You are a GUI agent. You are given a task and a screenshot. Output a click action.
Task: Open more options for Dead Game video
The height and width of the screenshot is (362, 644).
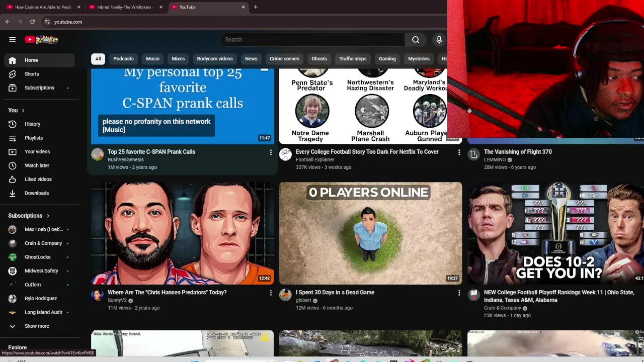459,293
